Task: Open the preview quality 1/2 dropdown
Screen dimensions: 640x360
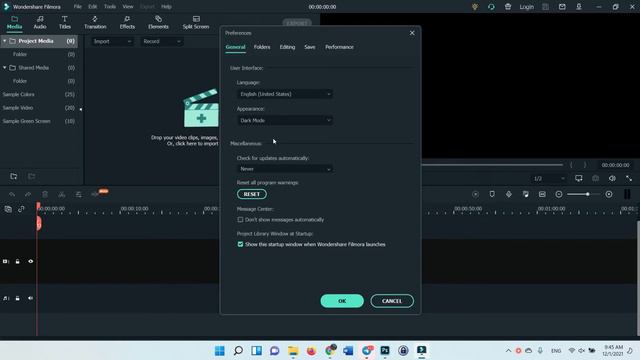Action: (x=549, y=178)
